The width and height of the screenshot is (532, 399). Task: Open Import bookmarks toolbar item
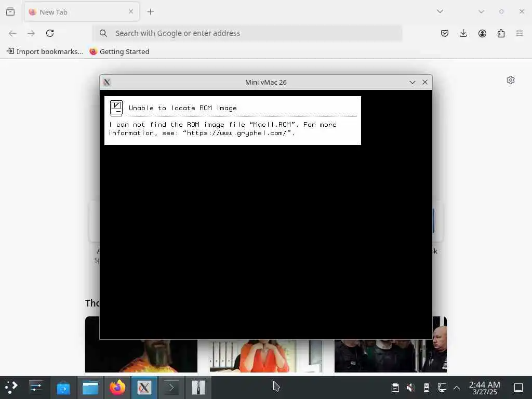point(45,51)
